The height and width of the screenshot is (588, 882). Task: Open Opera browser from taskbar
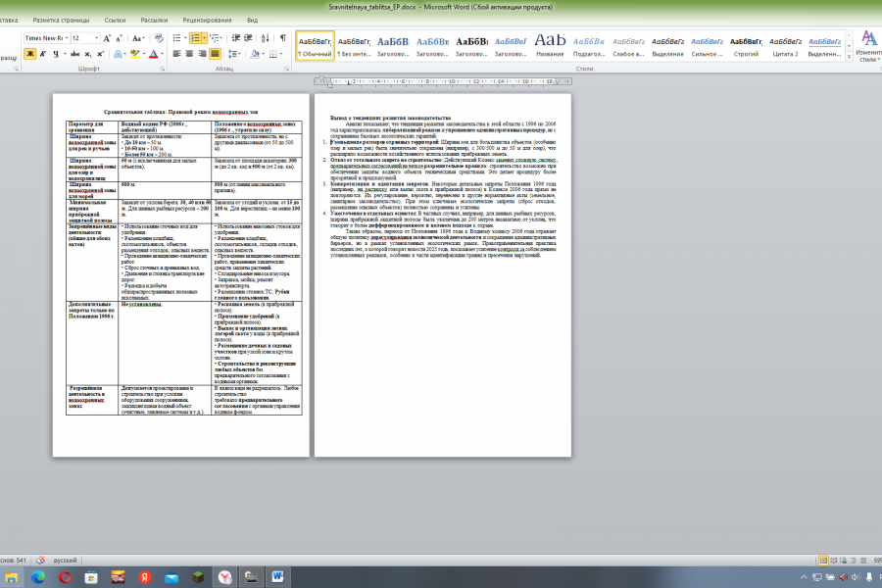pos(65,577)
